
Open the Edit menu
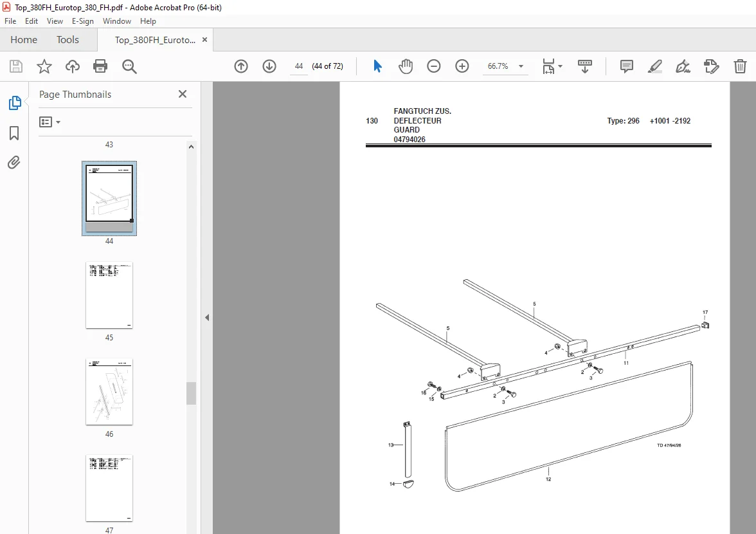pyautogui.click(x=32, y=21)
